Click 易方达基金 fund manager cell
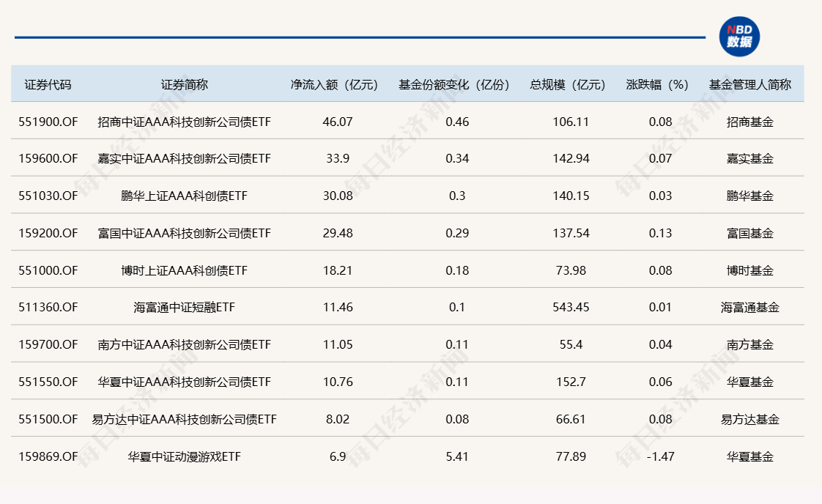The width and height of the screenshot is (822, 504). tap(749, 419)
